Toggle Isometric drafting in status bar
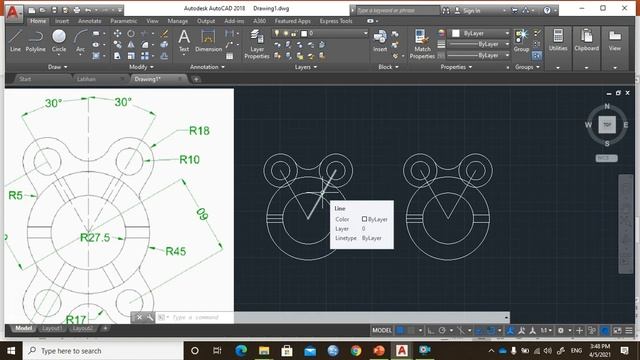Image resolution: width=640 pixels, height=360 pixels. click(x=461, y=330)
